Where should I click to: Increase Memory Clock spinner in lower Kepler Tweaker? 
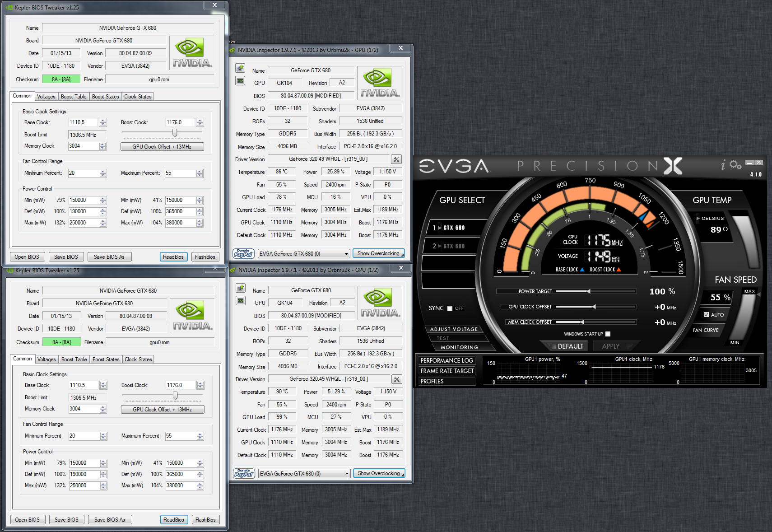103,407
